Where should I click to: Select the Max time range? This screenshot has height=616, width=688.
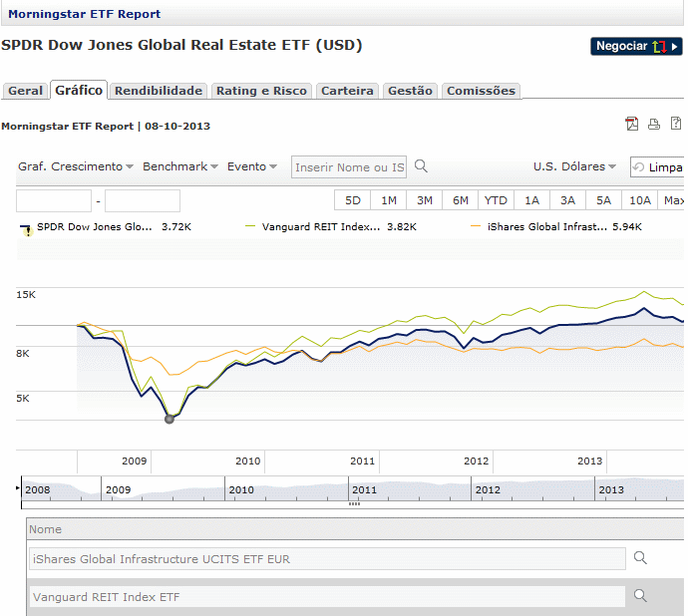[671, 200]
